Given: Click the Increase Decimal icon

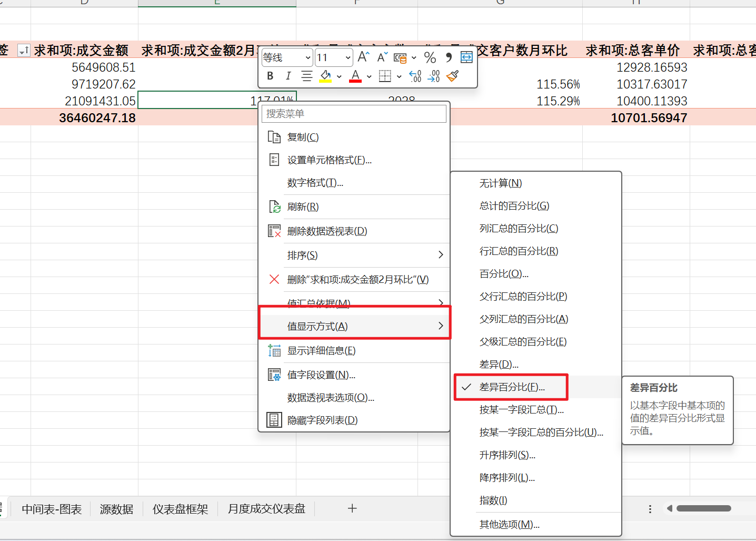Looking at the screenshot, I should 415,76.
